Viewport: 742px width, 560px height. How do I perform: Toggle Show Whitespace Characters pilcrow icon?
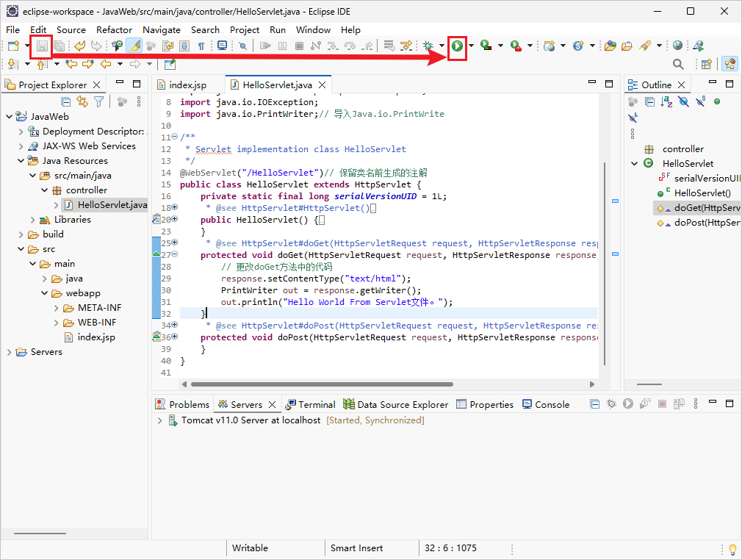[201, 46]
